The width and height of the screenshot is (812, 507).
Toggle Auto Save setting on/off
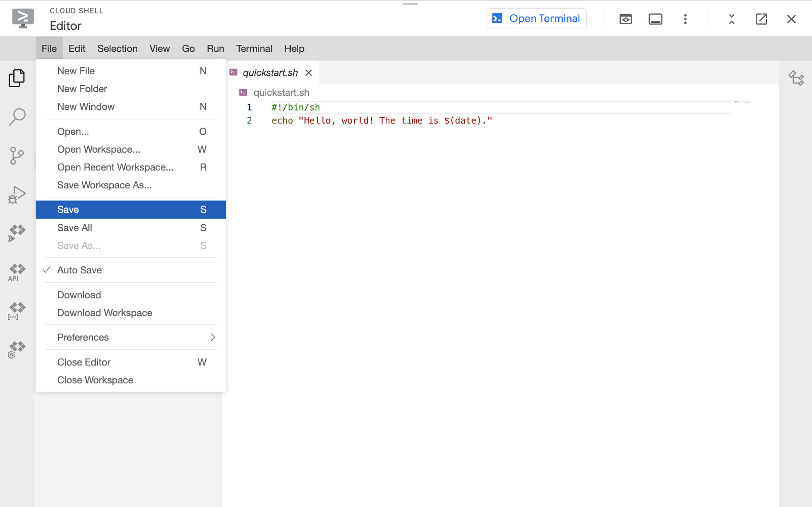[80, 270]
